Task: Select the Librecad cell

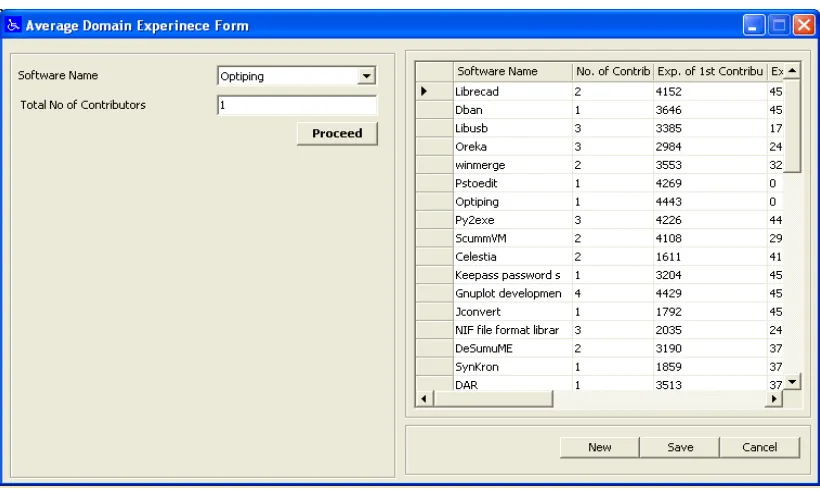Action: coord(512,92)
